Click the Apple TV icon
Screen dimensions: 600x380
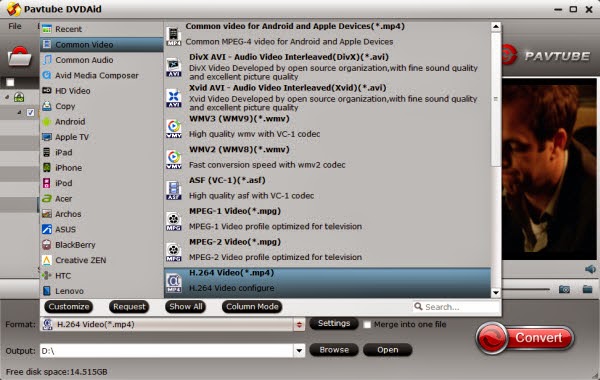(47, 137)
